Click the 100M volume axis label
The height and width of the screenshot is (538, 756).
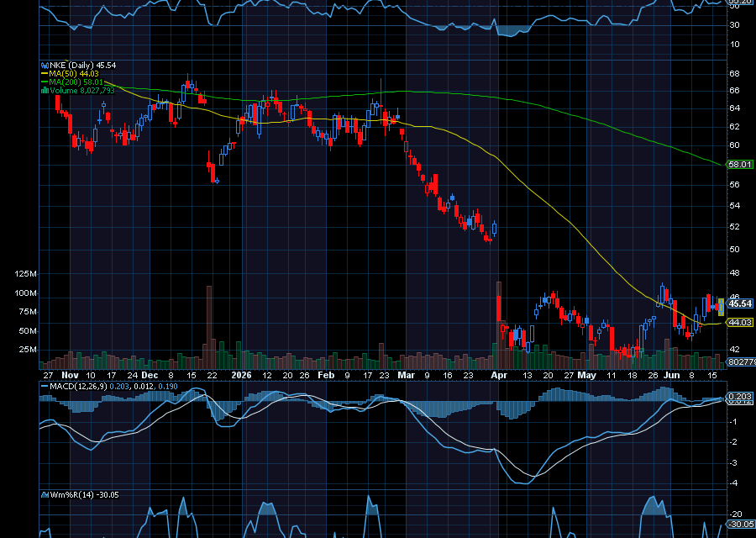[x=25, y=293]
